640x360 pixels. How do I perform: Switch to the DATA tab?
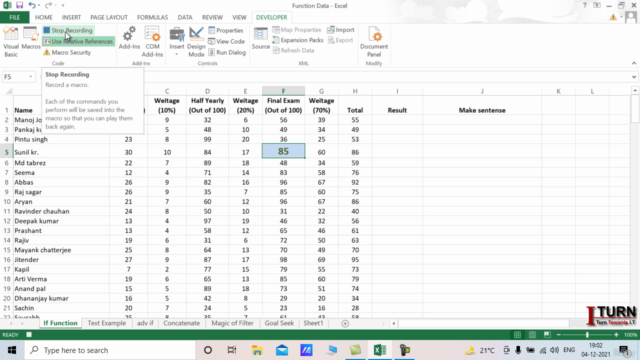click(185, 17)
